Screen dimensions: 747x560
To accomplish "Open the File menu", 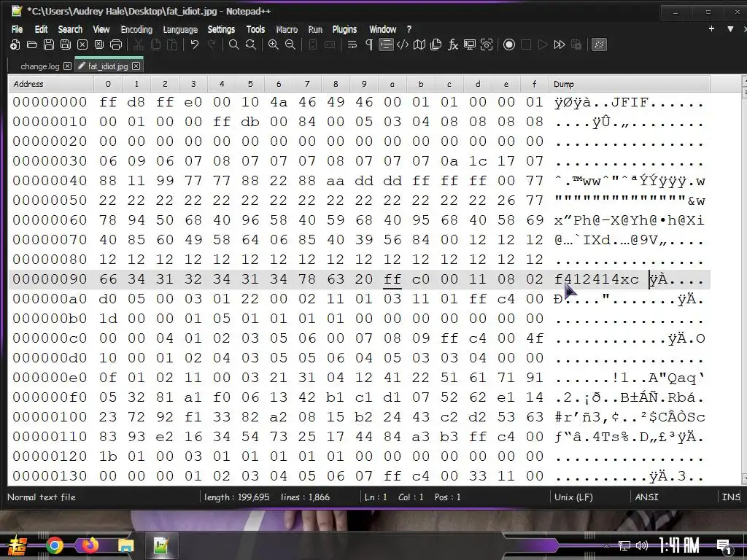I will [x=18, y=29].
